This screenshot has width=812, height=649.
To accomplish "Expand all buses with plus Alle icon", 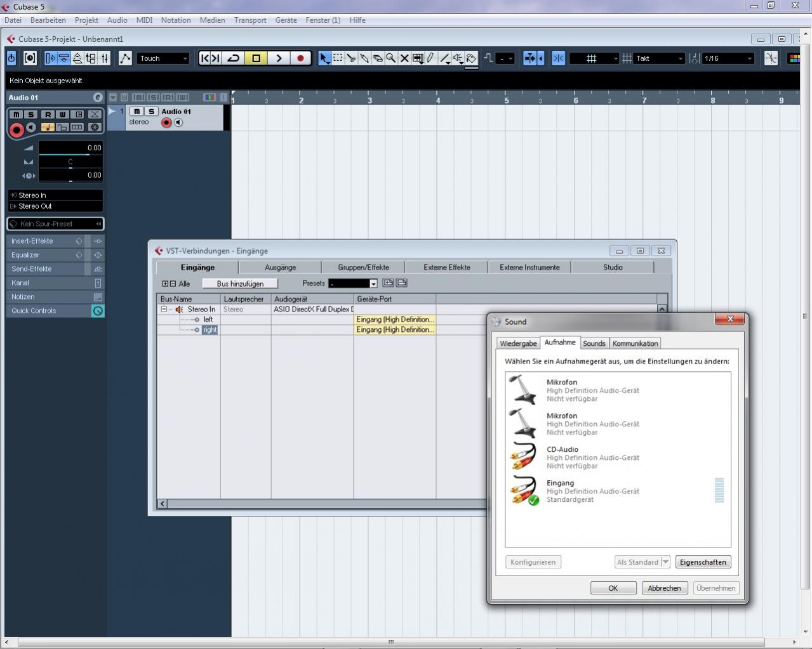I will (165, 284).
